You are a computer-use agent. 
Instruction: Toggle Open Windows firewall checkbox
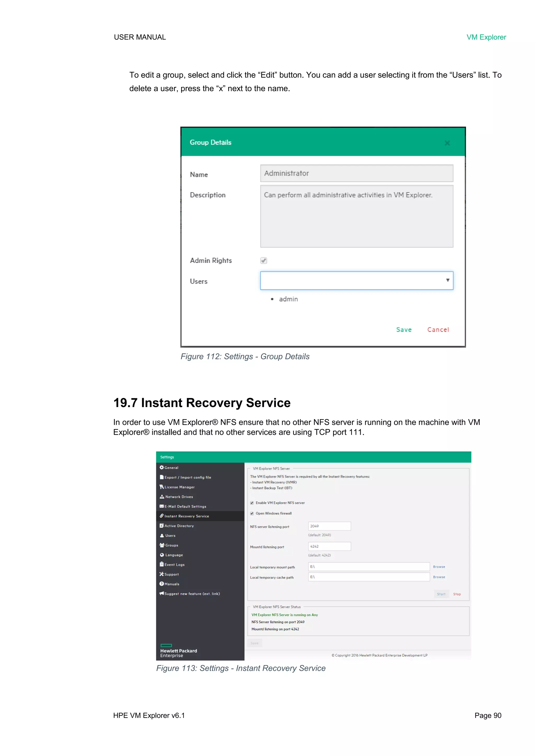[252, 513]
